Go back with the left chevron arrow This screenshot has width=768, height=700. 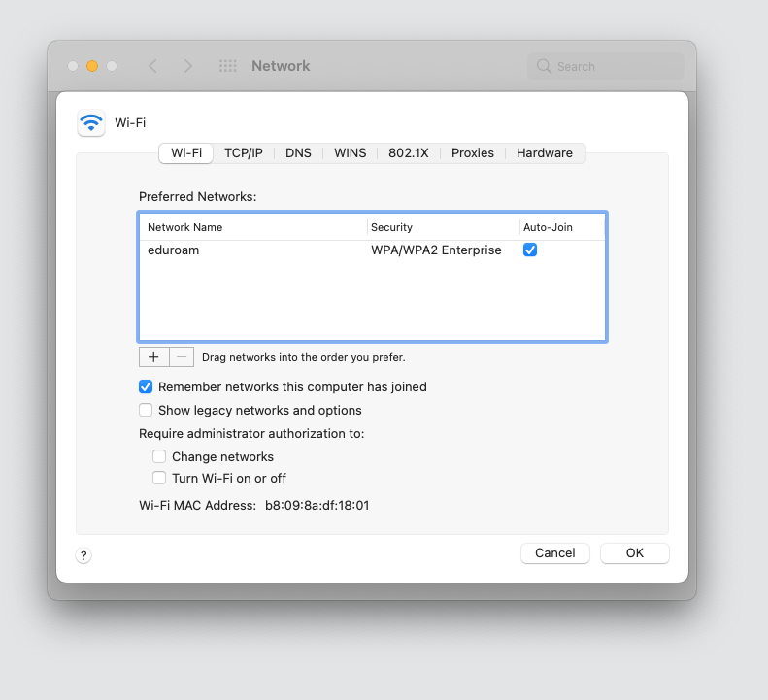click(152, 66)
